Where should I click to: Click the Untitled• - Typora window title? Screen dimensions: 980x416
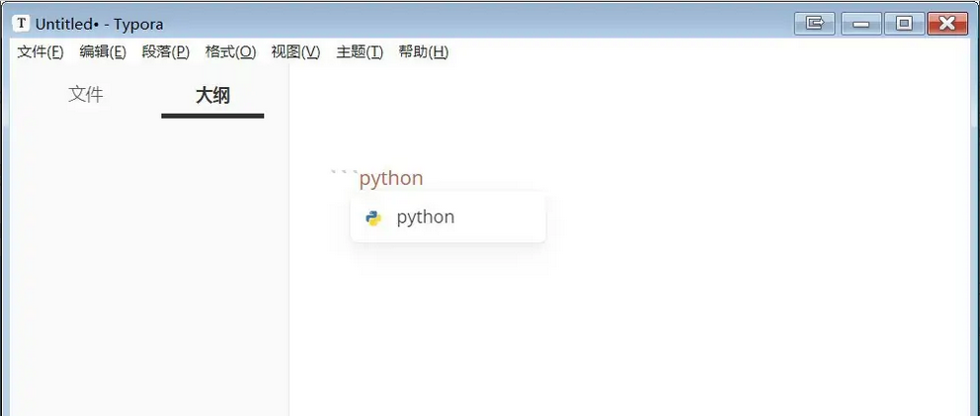(x=100, y=25)
